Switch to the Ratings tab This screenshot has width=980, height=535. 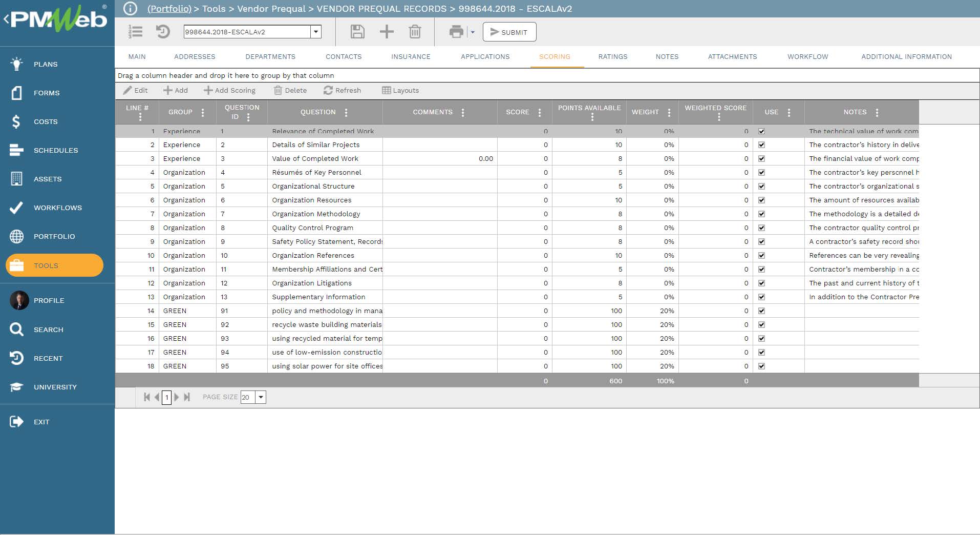click(613, 57)
